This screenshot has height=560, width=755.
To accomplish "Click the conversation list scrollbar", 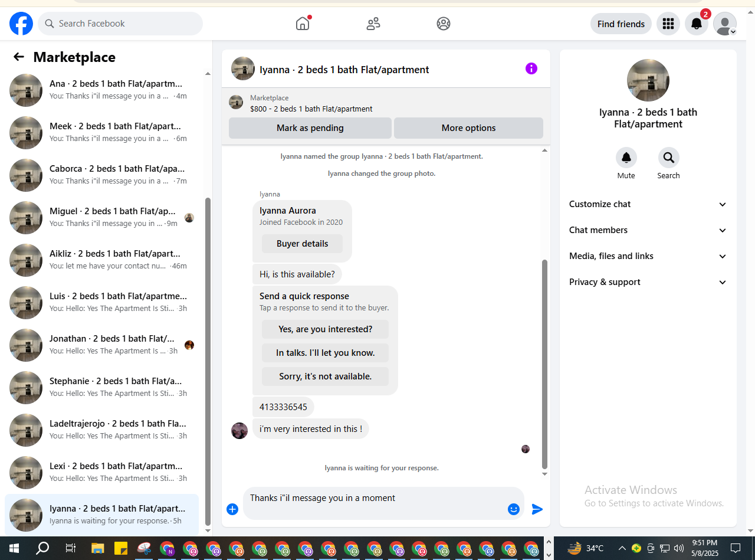I will tap(208, 361).
